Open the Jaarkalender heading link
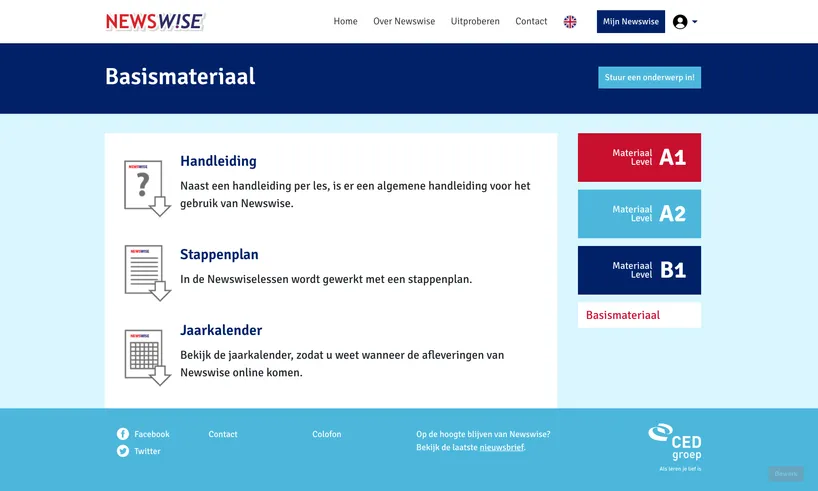Screen dimensions: 818x491 [221, 330]
